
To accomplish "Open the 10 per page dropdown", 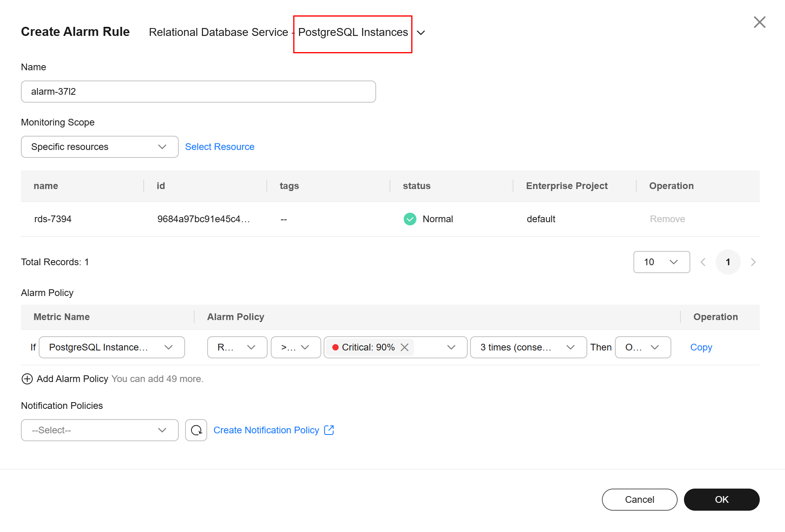I will tap(662, 262).
